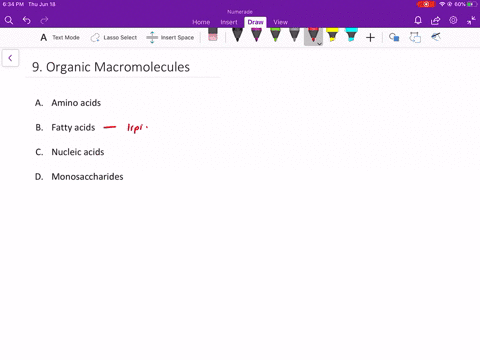Image resolution: width=480 pixels, height=360 pixels.
Task: Open the View tab
Action: click(280, 22)
